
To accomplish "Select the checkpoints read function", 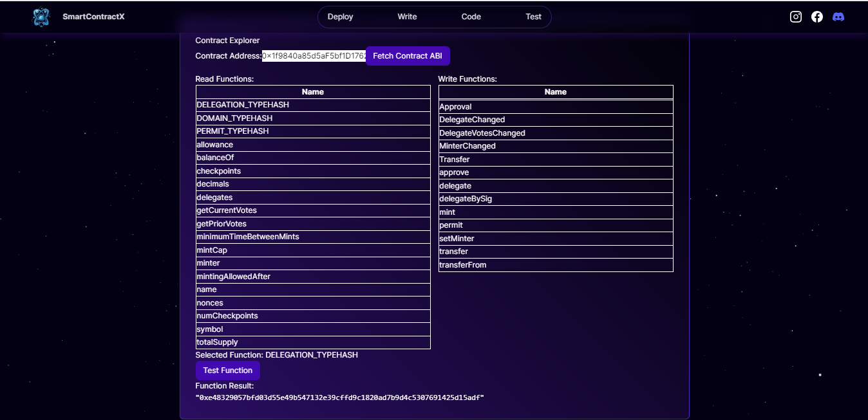I will click(313, 171).
